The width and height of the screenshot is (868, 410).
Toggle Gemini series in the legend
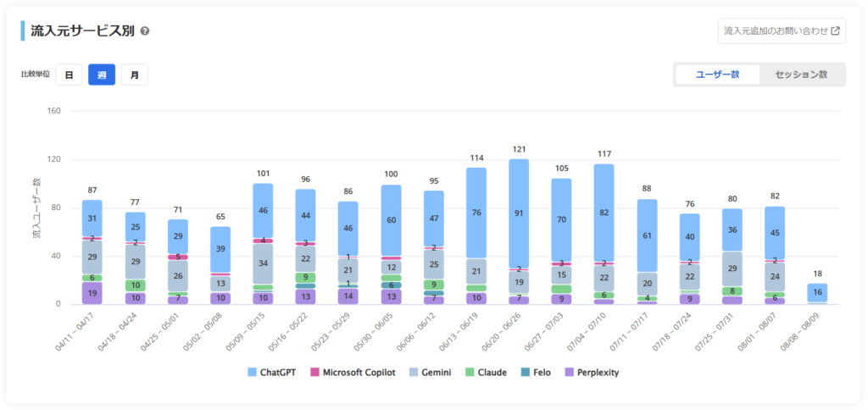430,373
